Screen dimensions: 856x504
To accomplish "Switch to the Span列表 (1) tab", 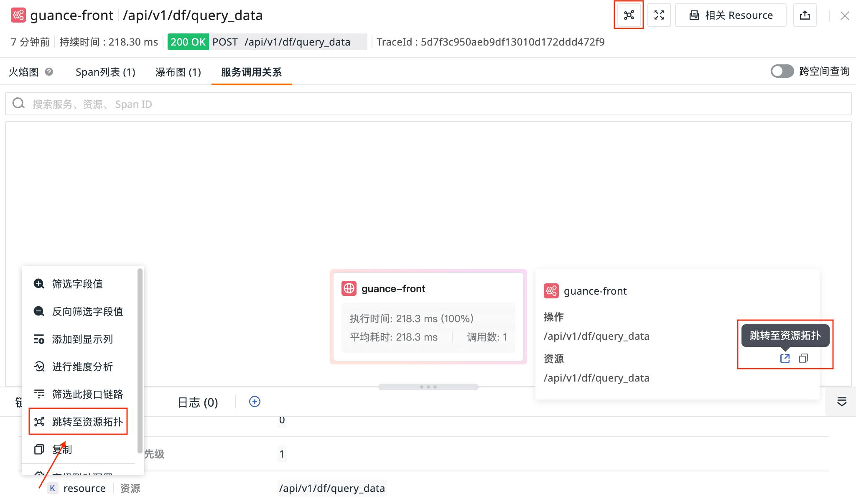I will (x=105, y=72).
